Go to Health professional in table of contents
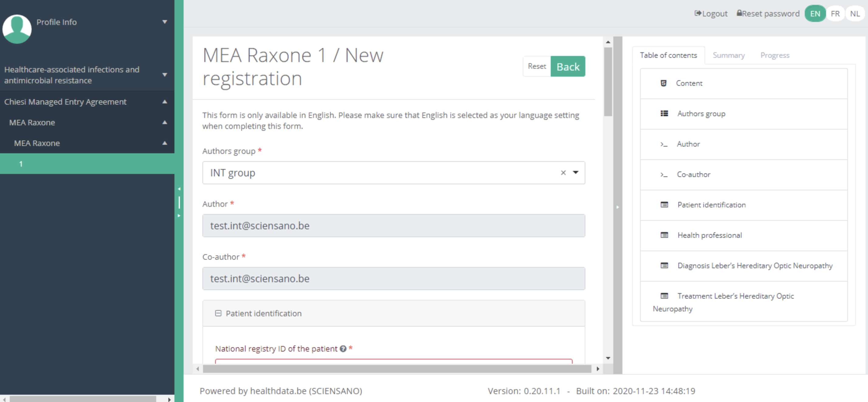Viewport: 868px width, 402px height. tap(744, 235)
